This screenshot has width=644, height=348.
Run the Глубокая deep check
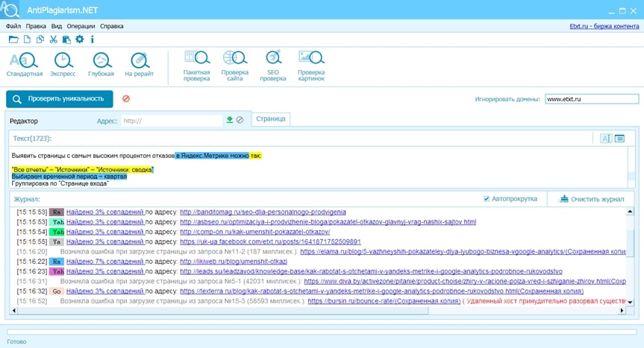(x=101, y=64)
